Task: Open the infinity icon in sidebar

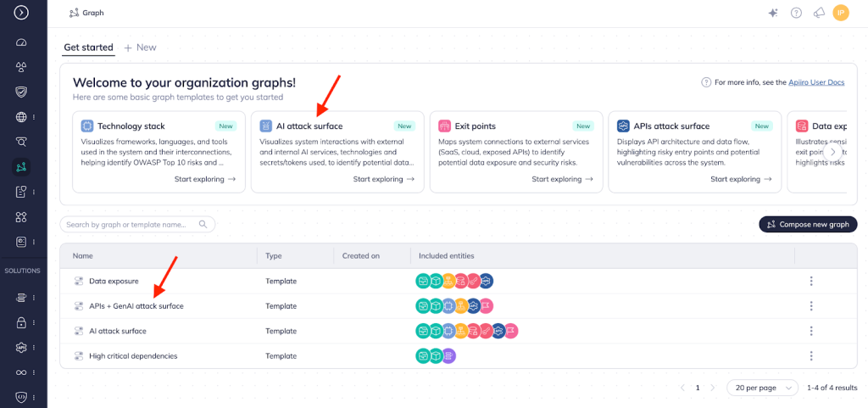Action: pos(22,372)
